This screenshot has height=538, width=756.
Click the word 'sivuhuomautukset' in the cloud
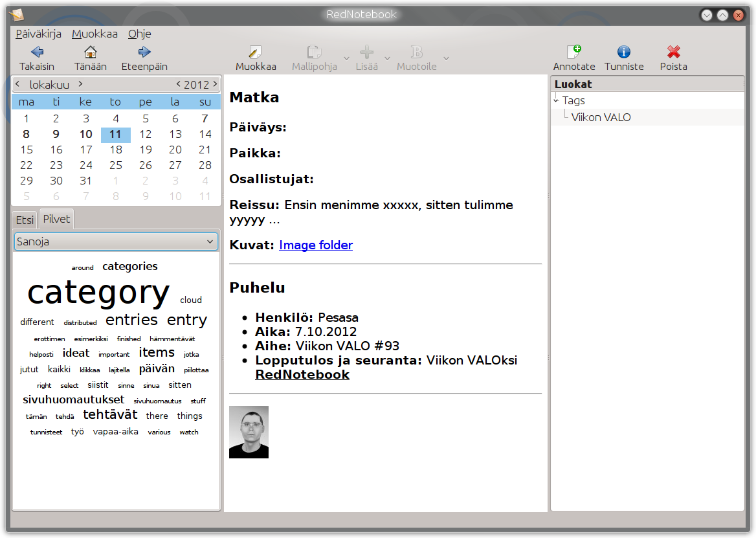[x=74, y=399]
